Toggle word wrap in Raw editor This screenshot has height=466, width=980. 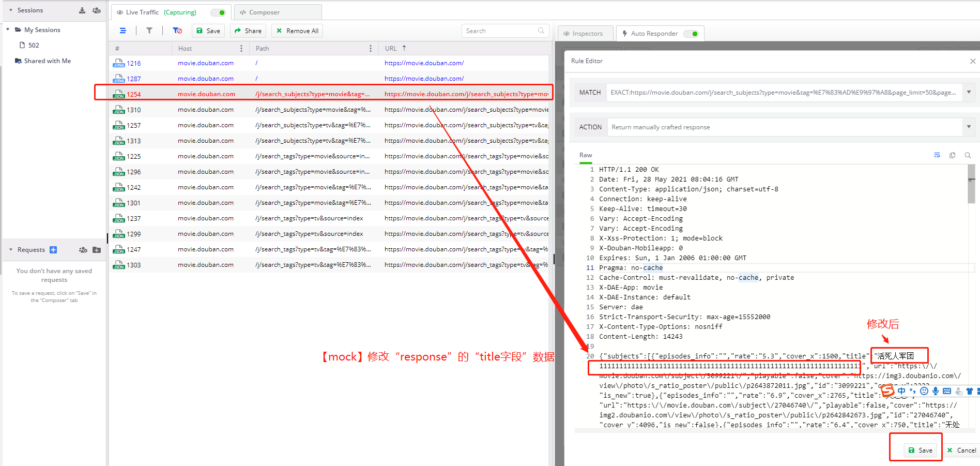937,155
